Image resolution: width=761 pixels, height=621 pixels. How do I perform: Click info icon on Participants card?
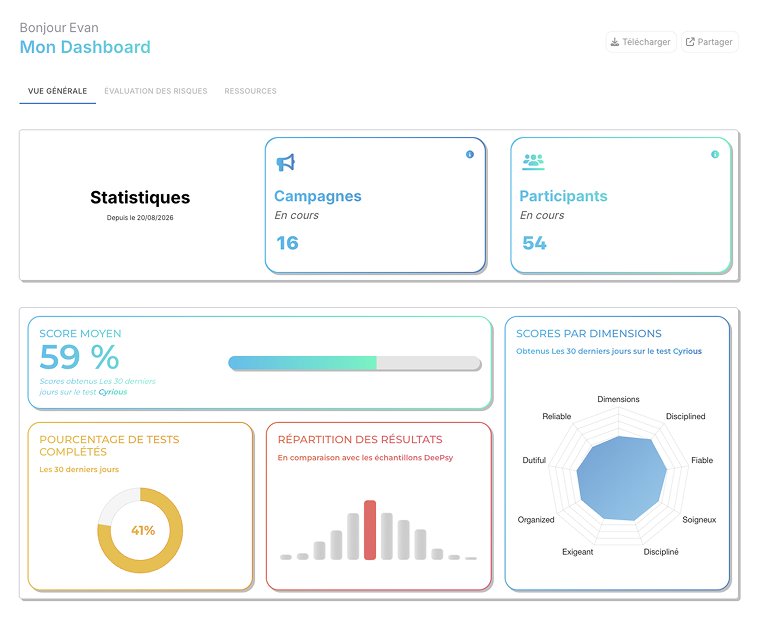(715, 154)
